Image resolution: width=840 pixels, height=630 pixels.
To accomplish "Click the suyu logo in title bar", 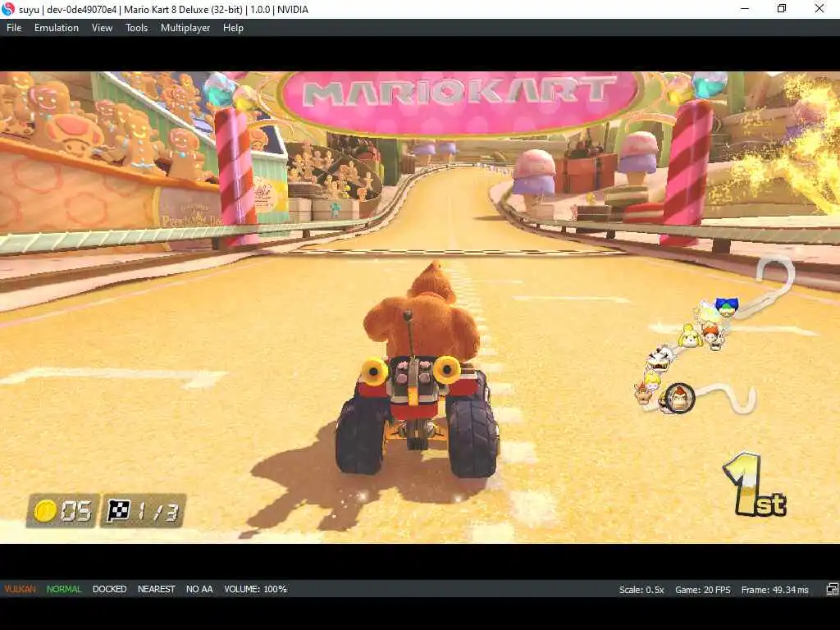I will pyautogui.click(x=8, y=9).
